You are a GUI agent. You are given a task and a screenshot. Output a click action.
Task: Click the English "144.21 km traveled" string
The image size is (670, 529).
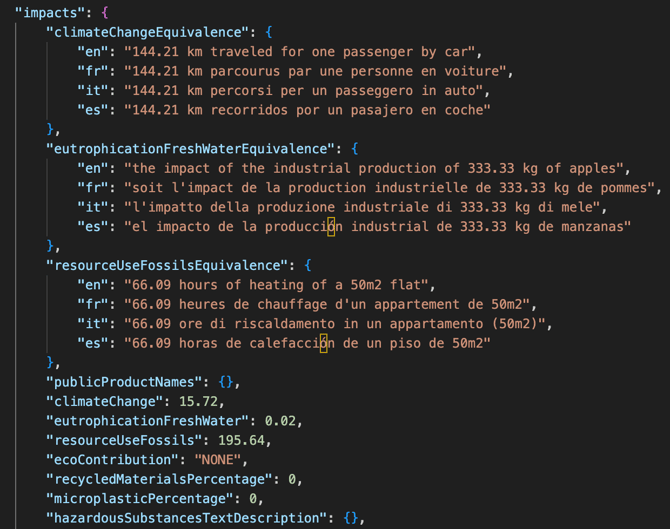[303, 52]
